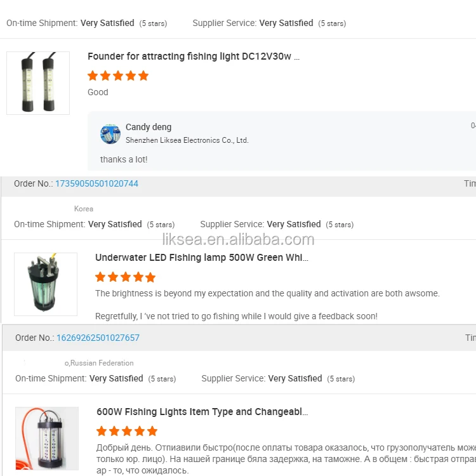
Task: Click the "thanks a lot!" supplier reply
Action: [124, 159]
